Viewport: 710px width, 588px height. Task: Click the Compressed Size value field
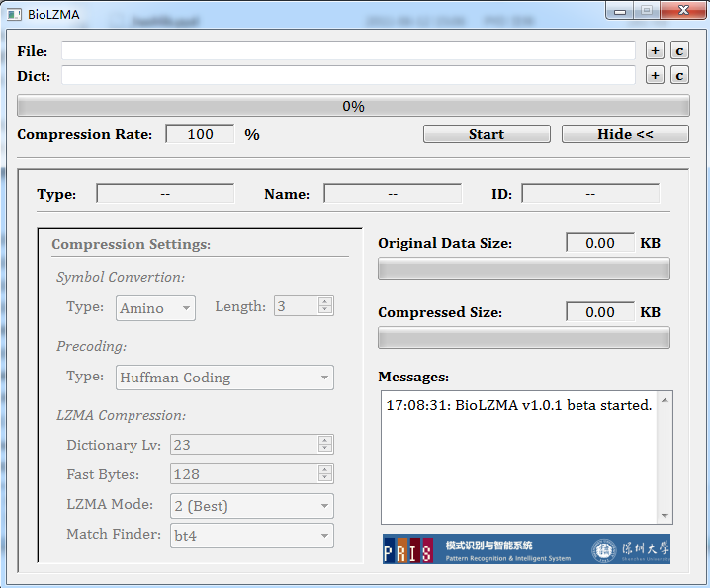pyautogui.click(x=600, y=312)
